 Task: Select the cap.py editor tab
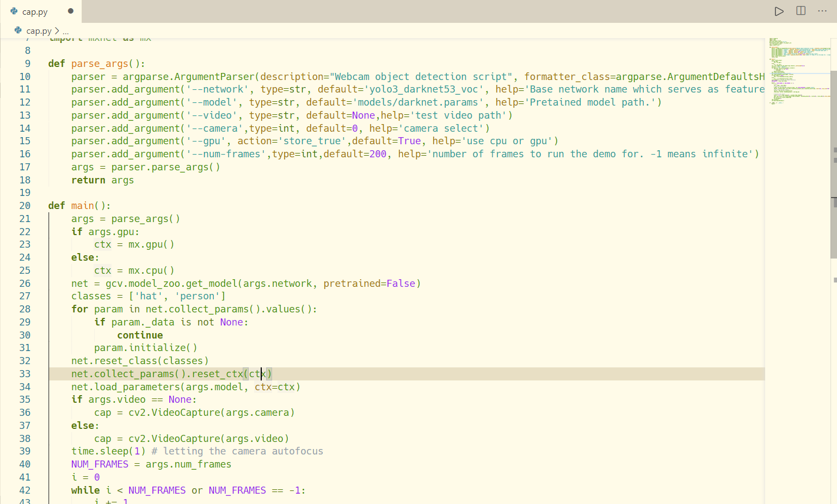41,11
